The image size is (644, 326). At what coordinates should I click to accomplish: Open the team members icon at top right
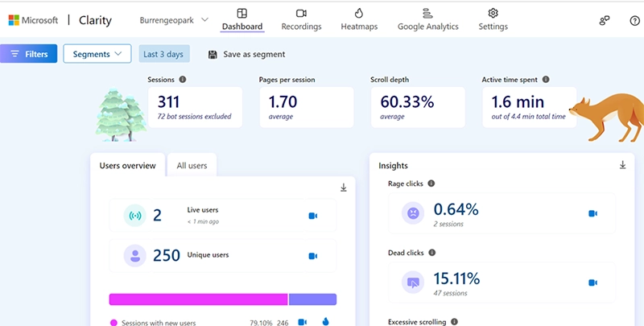coord(605,21)
